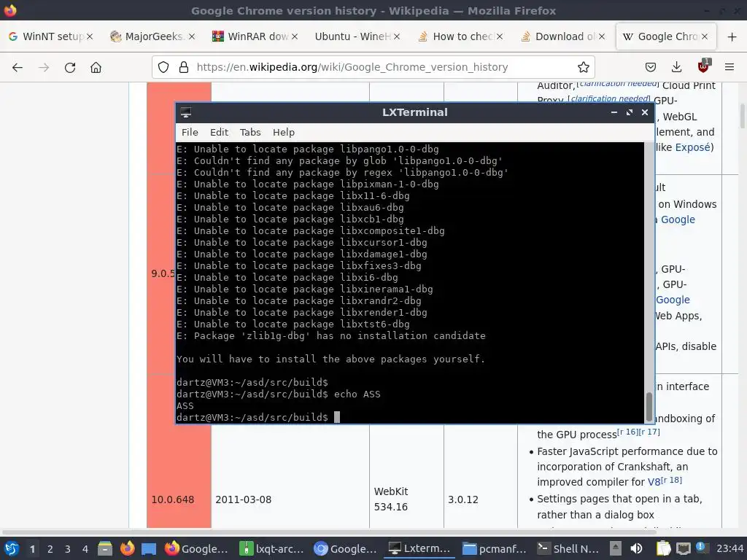The width and height of the screenshot is (747, 560).
Task: Open the clipboard manager tray icon
Action: (x=663, y=548)
